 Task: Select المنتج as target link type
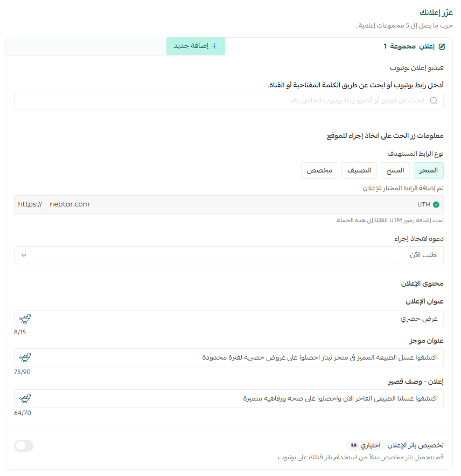coord(395,170)
